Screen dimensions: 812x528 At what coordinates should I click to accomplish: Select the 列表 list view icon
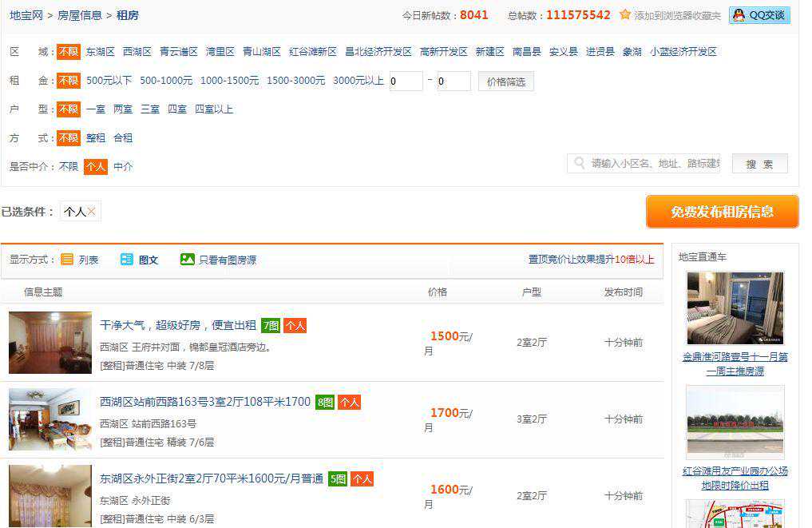coord(67,260)
